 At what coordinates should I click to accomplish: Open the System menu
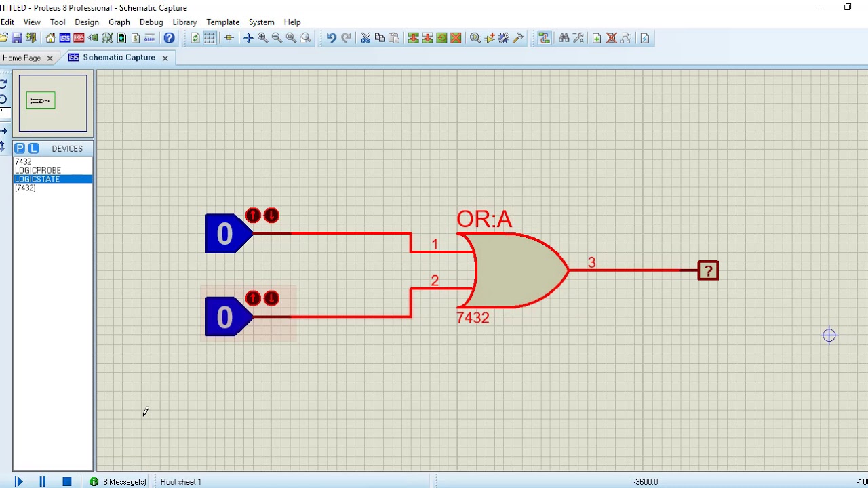(261, 22)
